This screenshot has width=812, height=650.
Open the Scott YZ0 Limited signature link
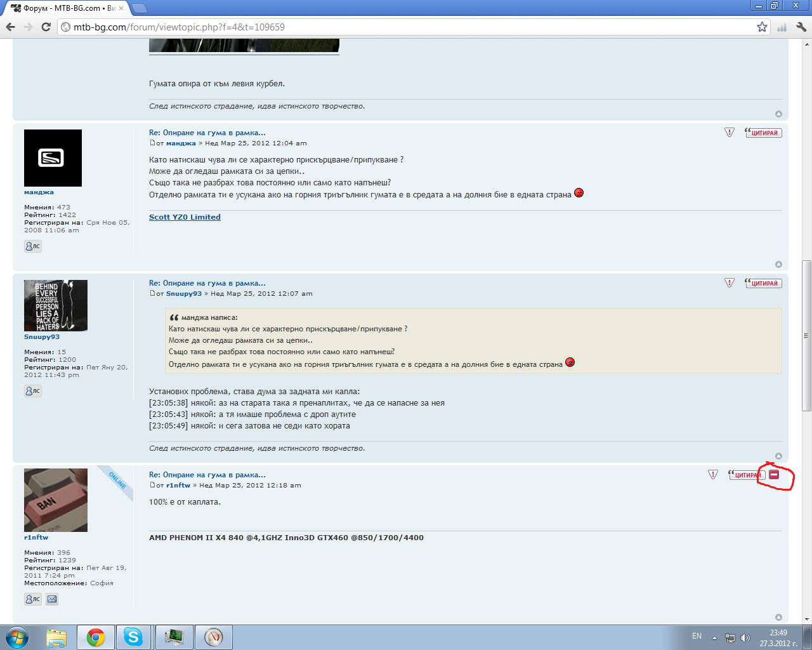(x=185, y=217)
